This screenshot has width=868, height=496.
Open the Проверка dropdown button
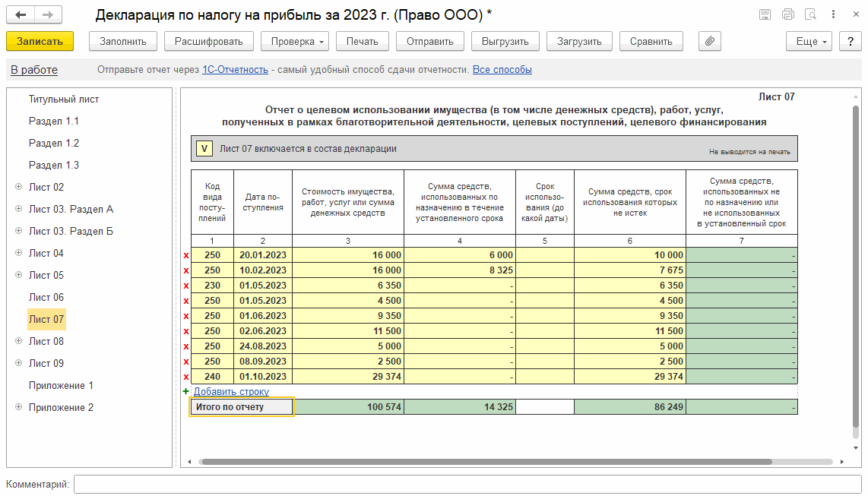[x=295, y=42]
